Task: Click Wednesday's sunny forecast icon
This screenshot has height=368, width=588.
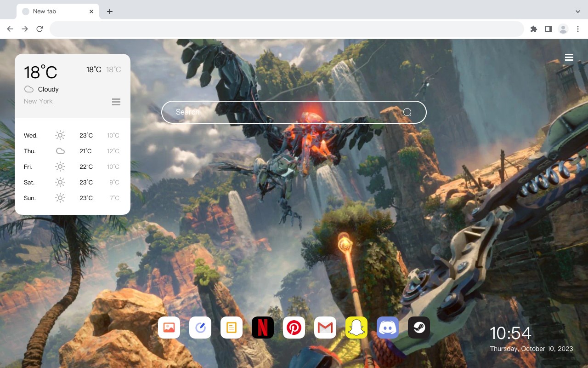Action: [x=60, y=135]
